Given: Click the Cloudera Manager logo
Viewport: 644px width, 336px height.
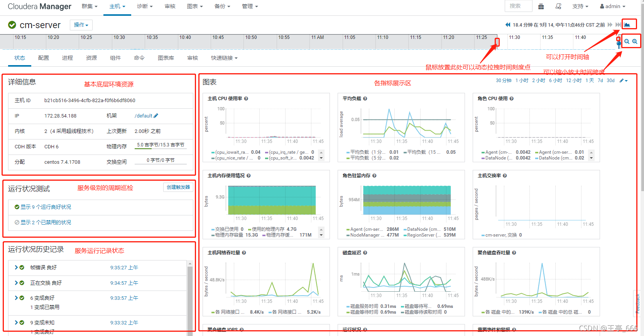Looking at the screenshot, I should 39,7.
